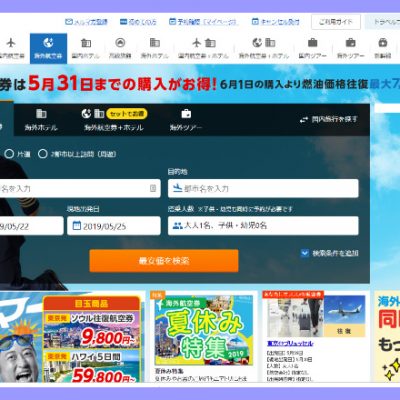Toggle the add search conditions checkbox

[x=305, y=253]
